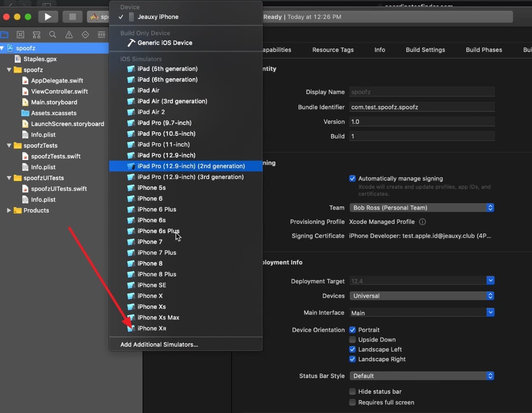Switch to Build Phases tab
532x413 pixels.
484,50
